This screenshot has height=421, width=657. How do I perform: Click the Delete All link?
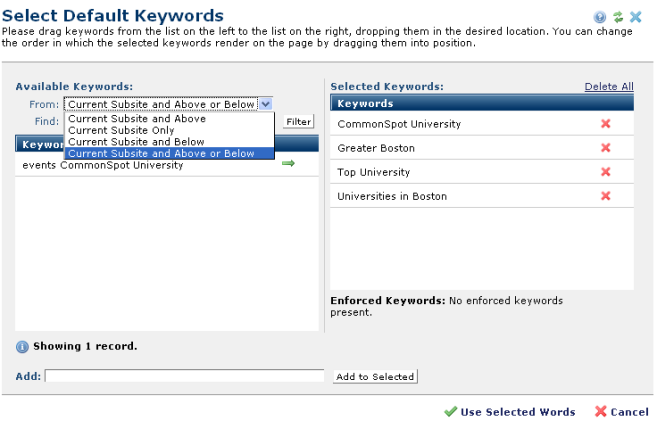point(609,87)
